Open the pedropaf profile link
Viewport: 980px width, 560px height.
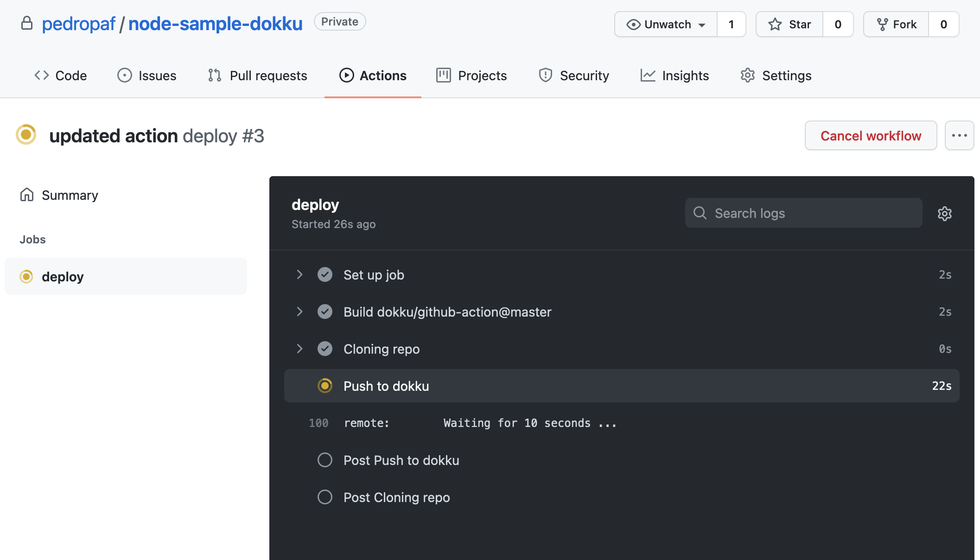pyautogui.click(x=78, y=23)
